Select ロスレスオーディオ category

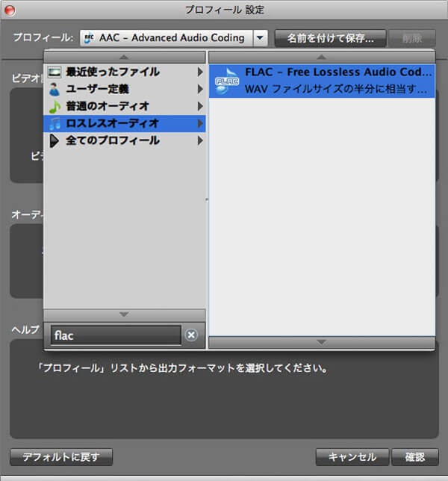click(125, 124)
